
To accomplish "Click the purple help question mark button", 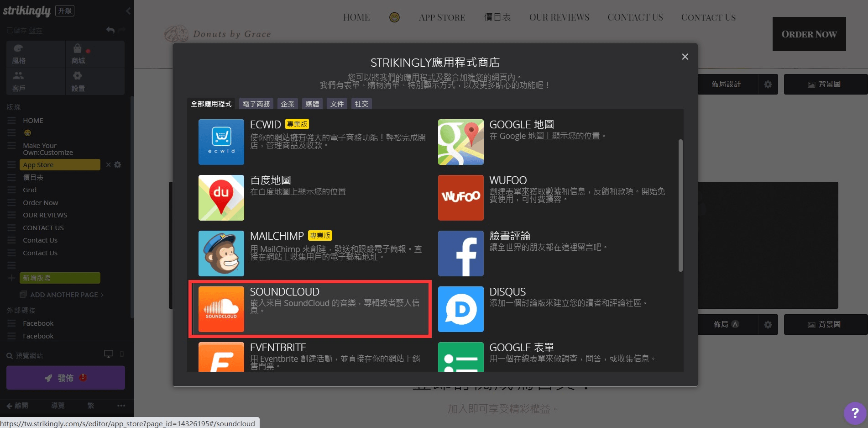I will click(855, 413).
